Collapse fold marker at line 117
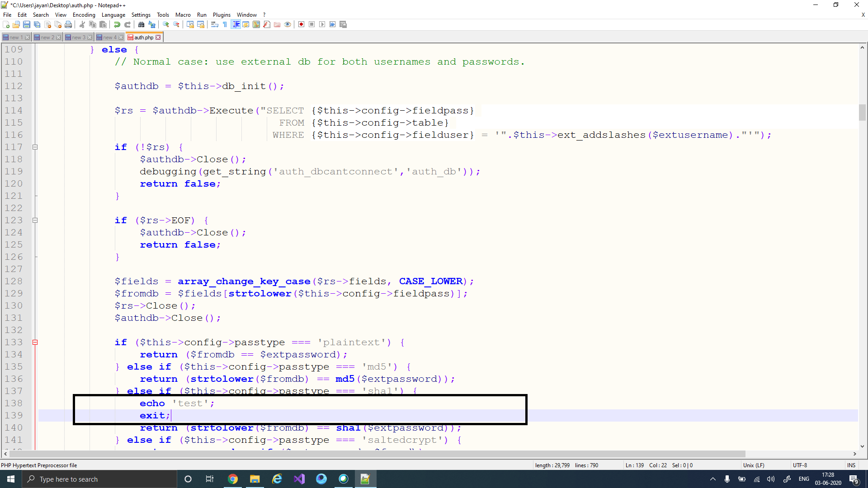868x488 pixels. click(35, 147)
